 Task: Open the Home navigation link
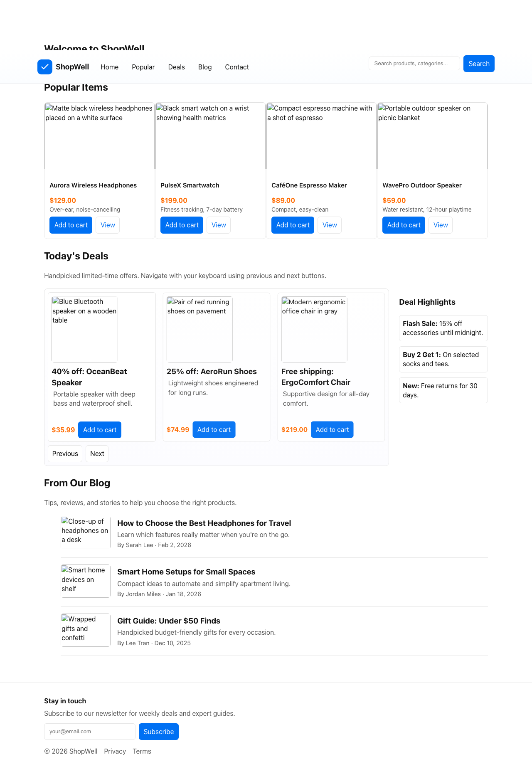click(x=109, y=67)
